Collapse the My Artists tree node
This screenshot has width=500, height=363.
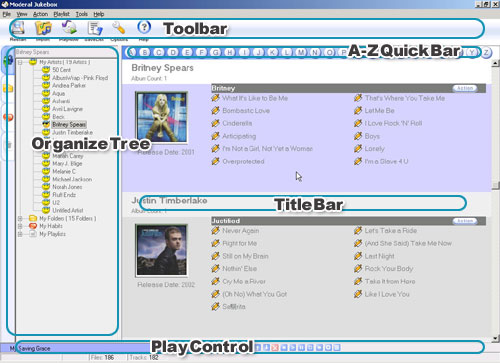click(20, 62)
